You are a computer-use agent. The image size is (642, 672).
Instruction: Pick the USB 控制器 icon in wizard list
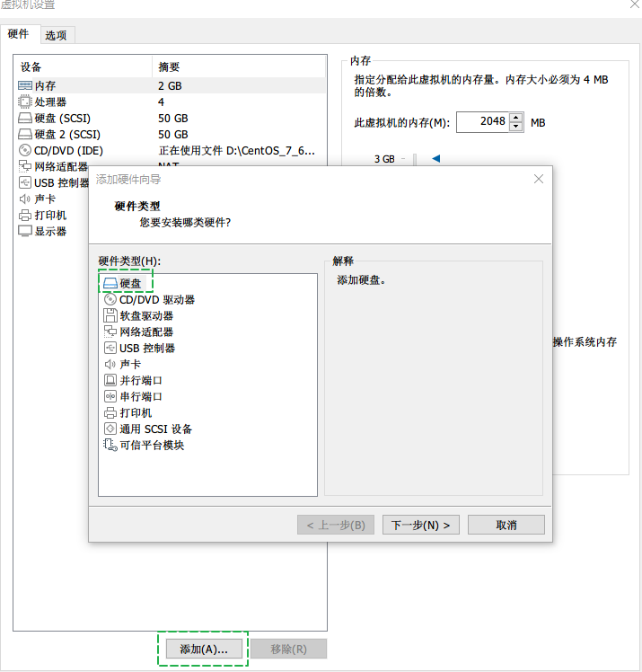(x=110, y=349)
